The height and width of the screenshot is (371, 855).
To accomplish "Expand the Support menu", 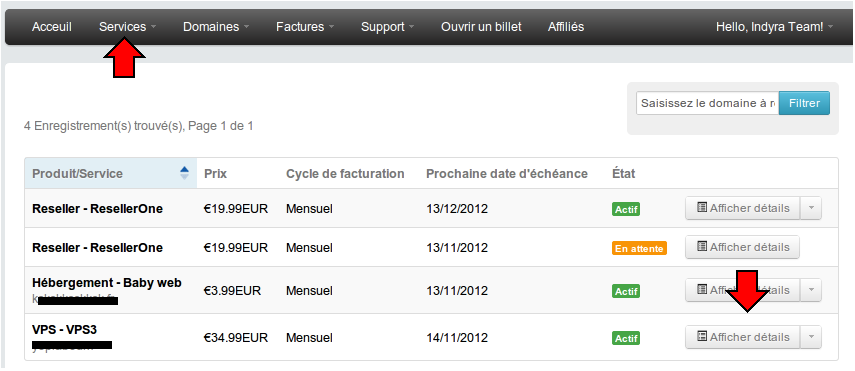I will (387, 27).
